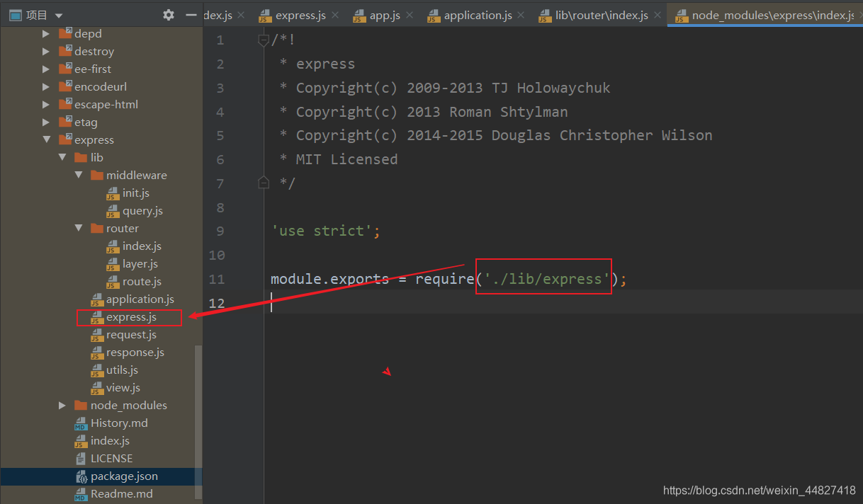Image resolution: width=863 pixels, height=504 pixels.
Task: Click the fold end marker at line 7
Action: click(264, 183)
